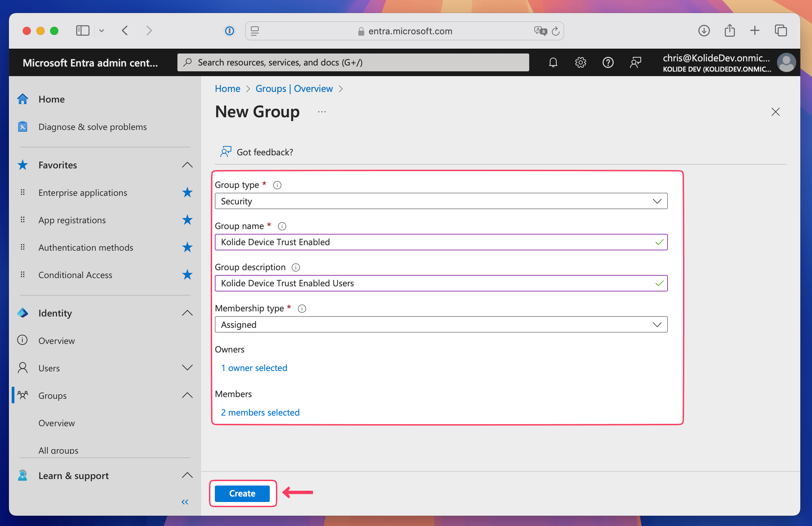Click info icon beside Membership type
The image size is (812, 526).
click(x=302, y=309)
